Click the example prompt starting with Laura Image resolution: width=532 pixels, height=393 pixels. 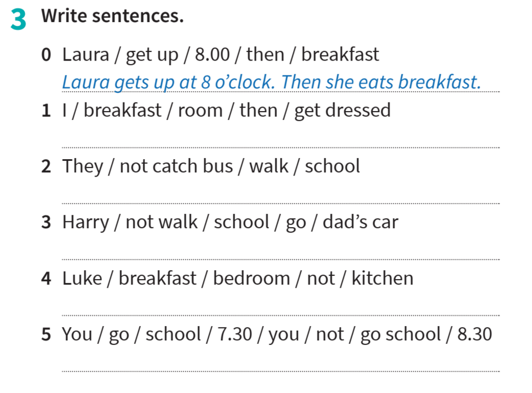point(221,55)
